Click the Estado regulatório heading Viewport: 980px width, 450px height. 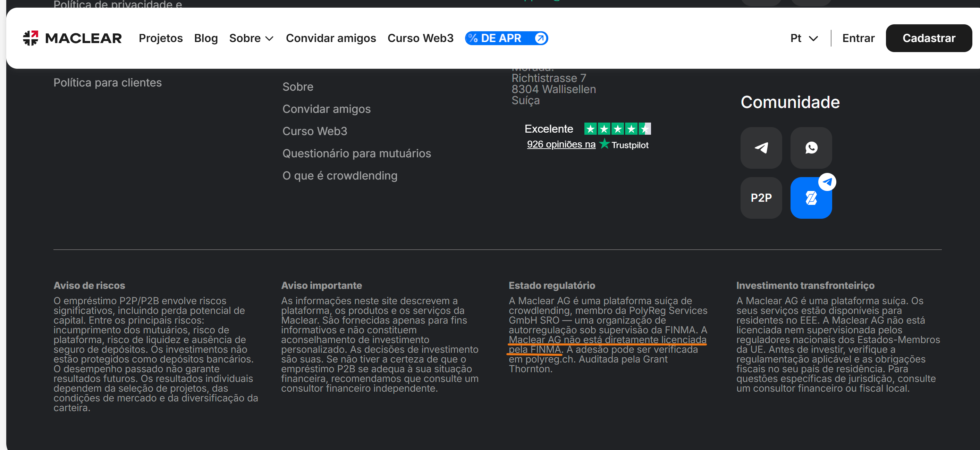coord(552,285)
